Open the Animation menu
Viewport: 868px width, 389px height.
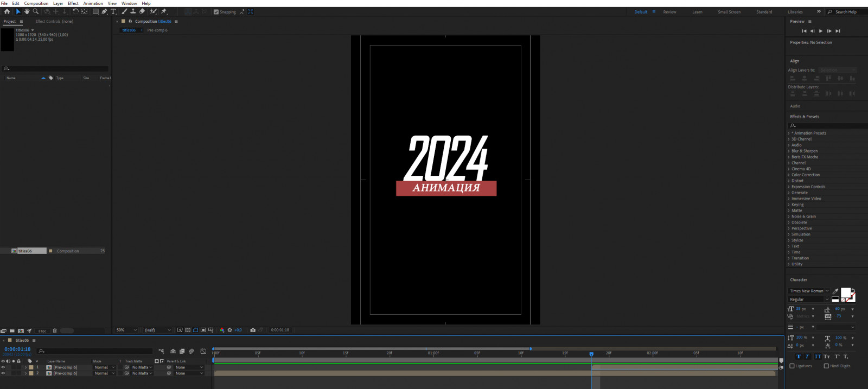pos(93,3)
